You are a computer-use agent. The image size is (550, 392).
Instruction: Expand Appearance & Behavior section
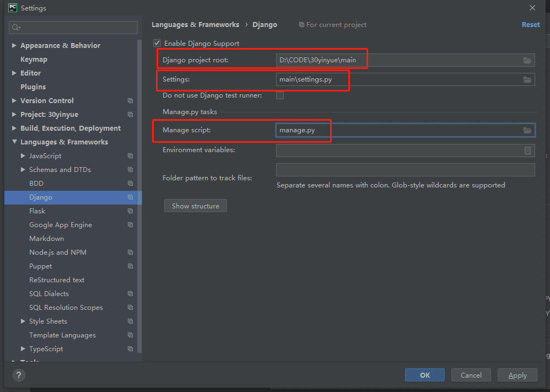[x=14, y=46]
